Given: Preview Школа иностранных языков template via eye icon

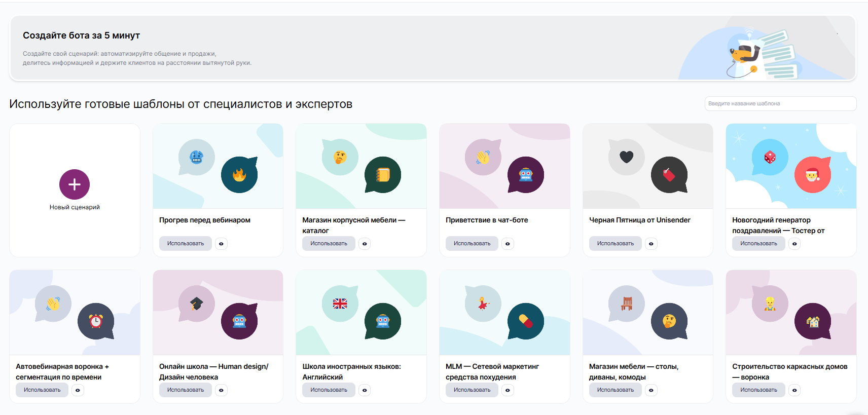Looking at the screenshot, I should (x=365, y=390).
